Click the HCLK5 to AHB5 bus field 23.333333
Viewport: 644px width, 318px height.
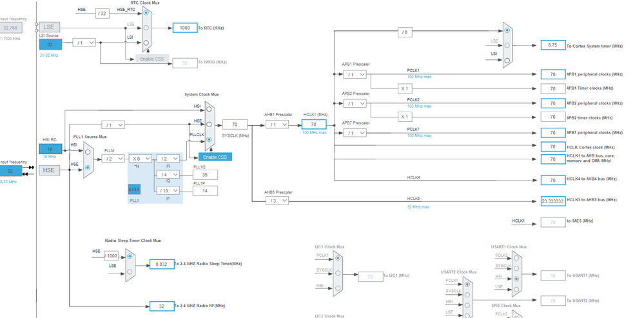click(x=553, y=201)
